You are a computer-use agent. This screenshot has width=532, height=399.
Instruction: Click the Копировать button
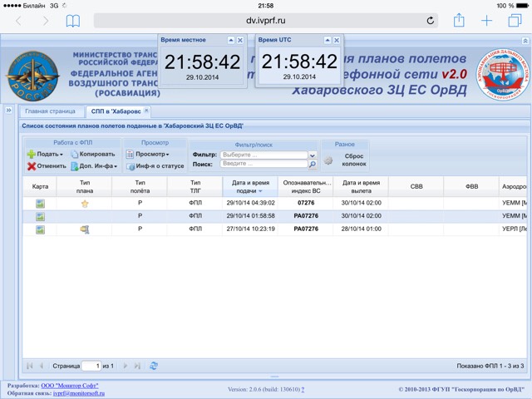click(x=93, y=155)
